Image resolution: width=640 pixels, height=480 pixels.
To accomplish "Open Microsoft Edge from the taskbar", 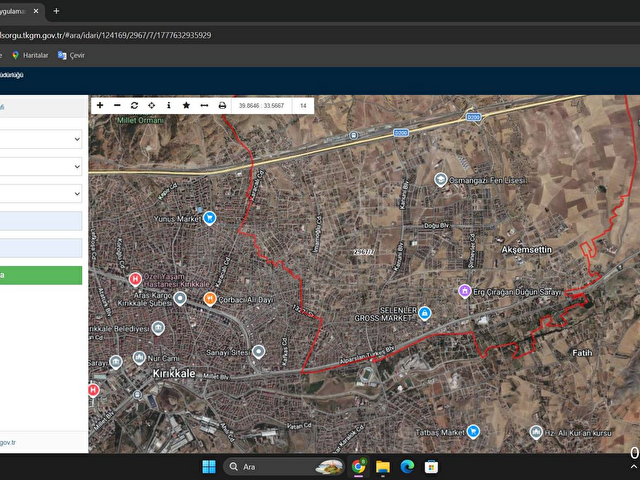I will pyautogui.click(x=407, y=467).
